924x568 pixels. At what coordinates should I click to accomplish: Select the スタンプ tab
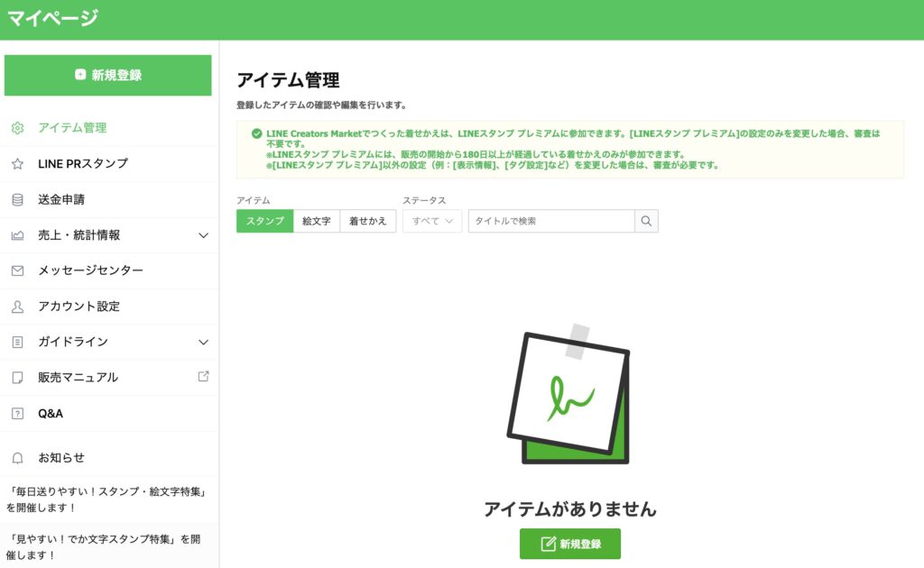coord(264,221)
